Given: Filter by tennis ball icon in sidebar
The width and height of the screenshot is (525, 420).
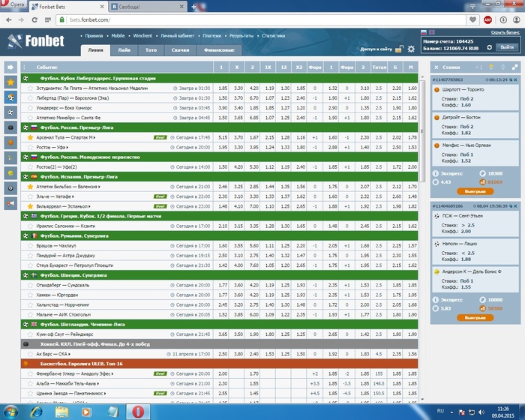Looking at the screenshot, I should click(x=10, y=173).
